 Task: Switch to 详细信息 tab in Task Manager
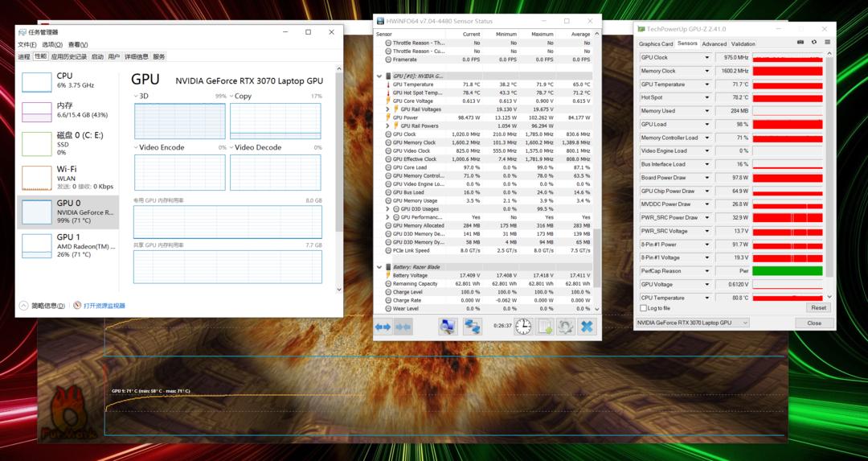tap(136, 56)
